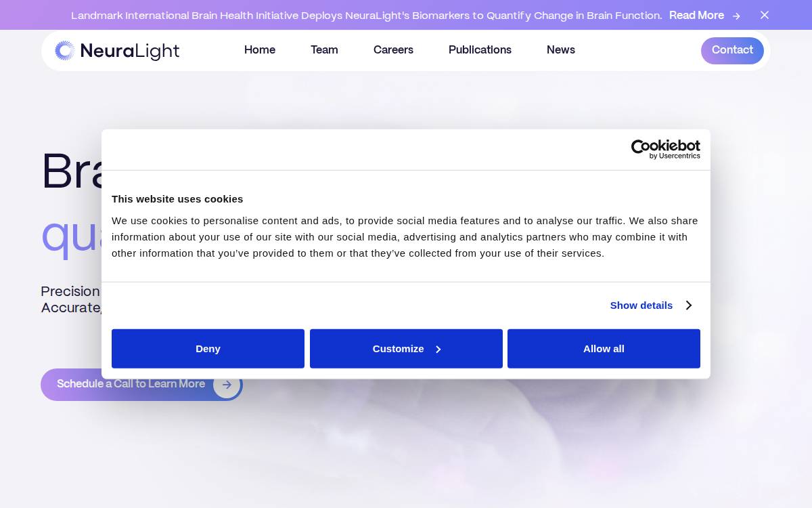Click the chevron beside Show details
812x508 pixels.
(x=688, y=305)
